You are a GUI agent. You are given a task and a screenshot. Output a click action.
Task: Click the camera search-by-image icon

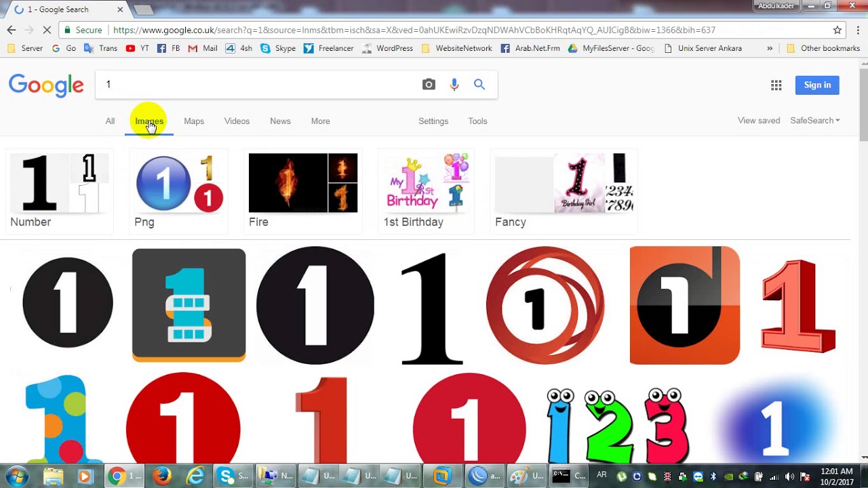[429, 85]
